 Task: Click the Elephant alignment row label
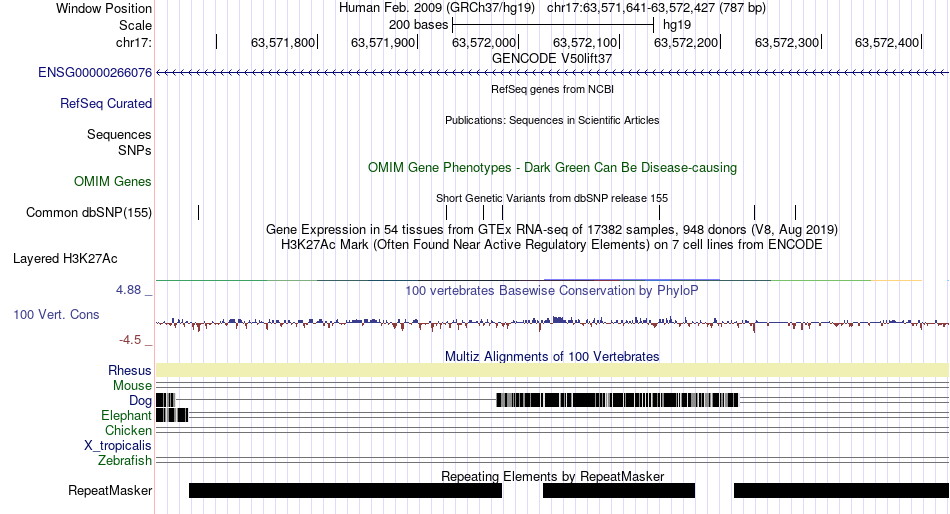[126, 415]
